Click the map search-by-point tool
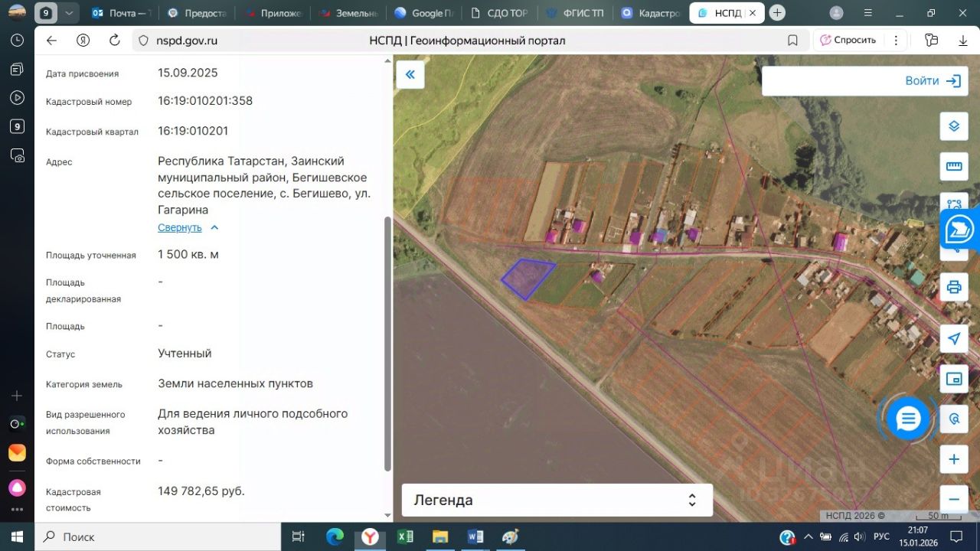The width and height of the screenshot is (980, 551). coord(954,419)
